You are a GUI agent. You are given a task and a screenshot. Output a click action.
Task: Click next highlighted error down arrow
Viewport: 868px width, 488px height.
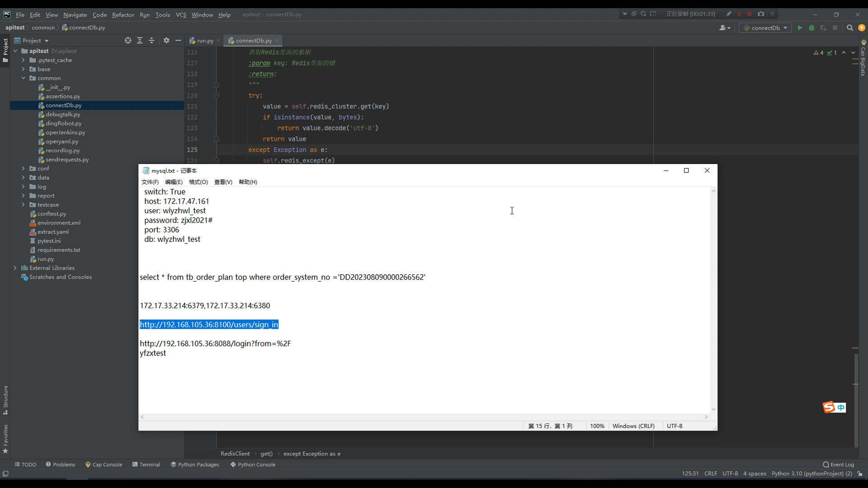(853, 53)
